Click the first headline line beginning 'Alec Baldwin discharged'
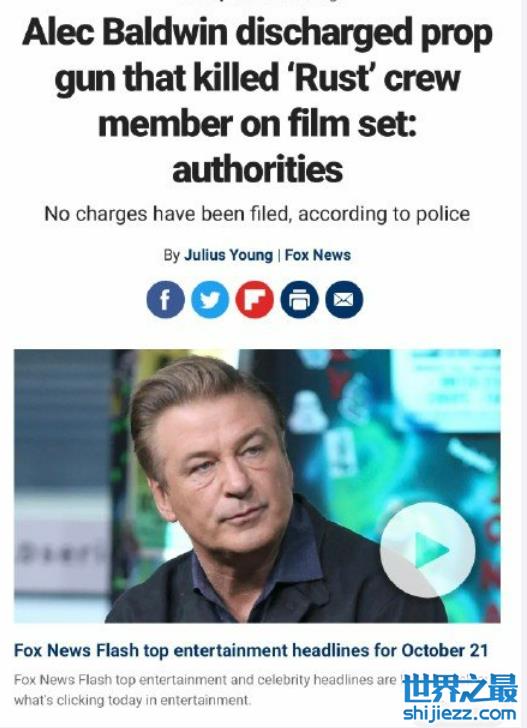The image size is (527, 728). click(x=257, y=33)
